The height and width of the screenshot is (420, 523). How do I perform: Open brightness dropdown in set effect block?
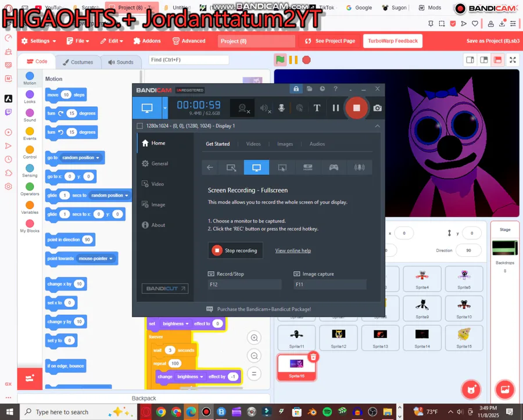(175, 324)
